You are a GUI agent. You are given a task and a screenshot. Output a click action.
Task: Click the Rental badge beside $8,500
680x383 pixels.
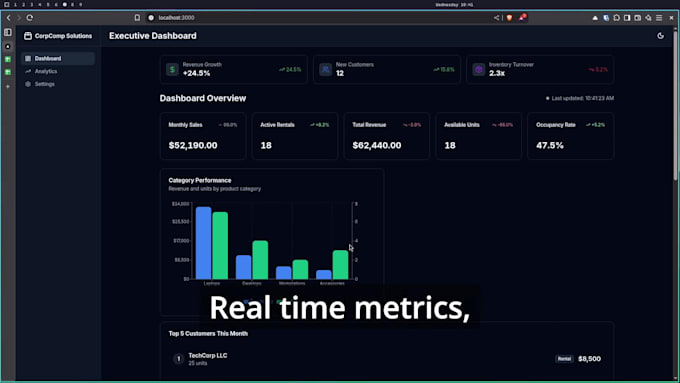coord(564,359)
